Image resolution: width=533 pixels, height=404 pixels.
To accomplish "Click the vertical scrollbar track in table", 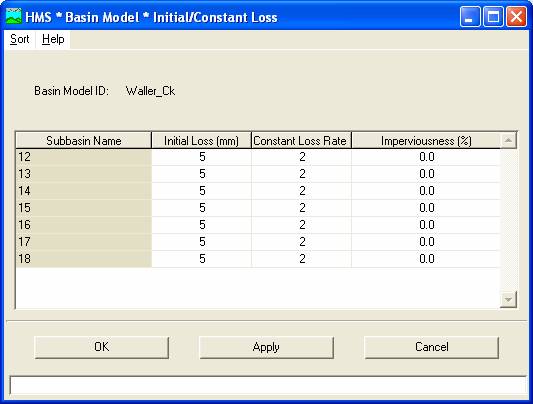I will point(509,220).
